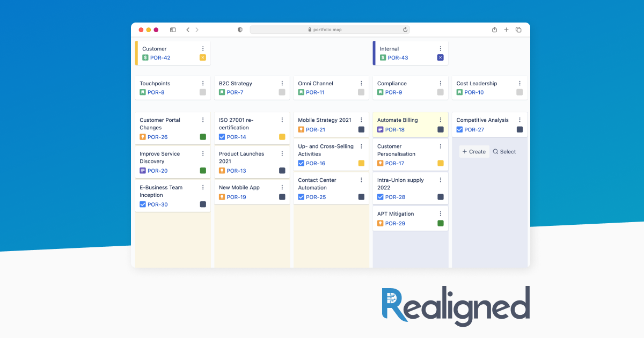Open a new browser tab with the plus button
The height and width of the screenshot is (338, 644).
coord(506,30)
